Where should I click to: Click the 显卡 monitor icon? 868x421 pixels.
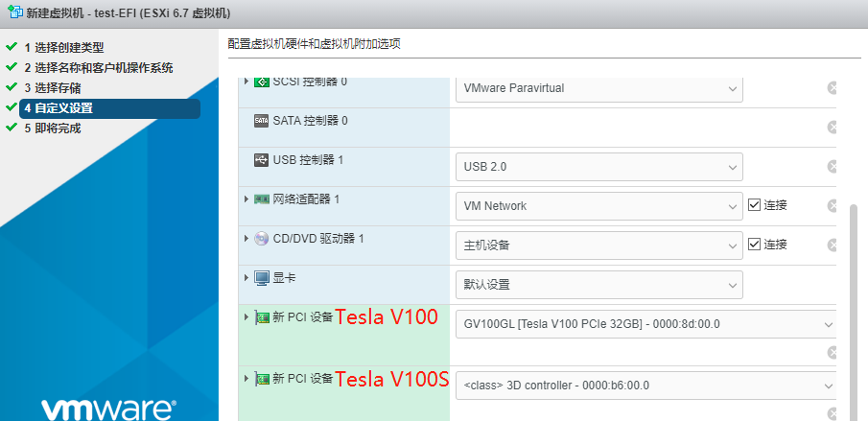261,278
